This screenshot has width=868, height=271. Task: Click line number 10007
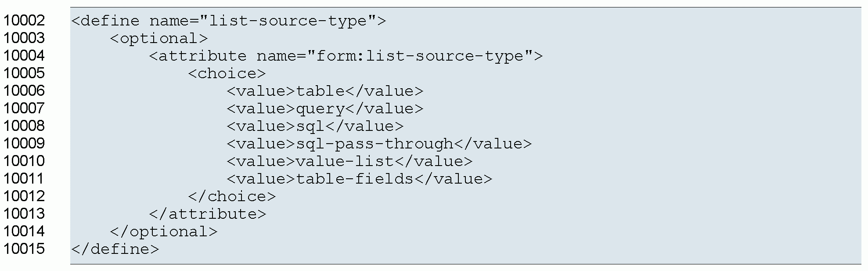click(24, 108)
